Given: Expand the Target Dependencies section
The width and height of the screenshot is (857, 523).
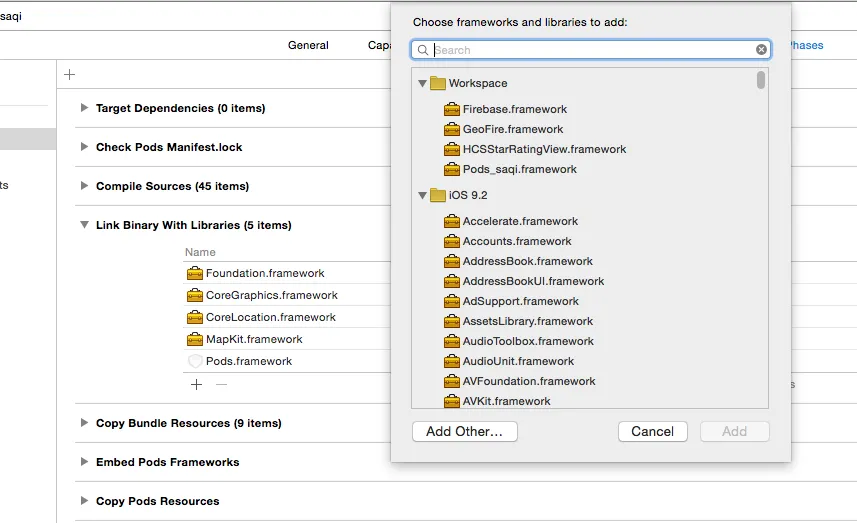Looking at the screenshot, I should tap(85, 108).
